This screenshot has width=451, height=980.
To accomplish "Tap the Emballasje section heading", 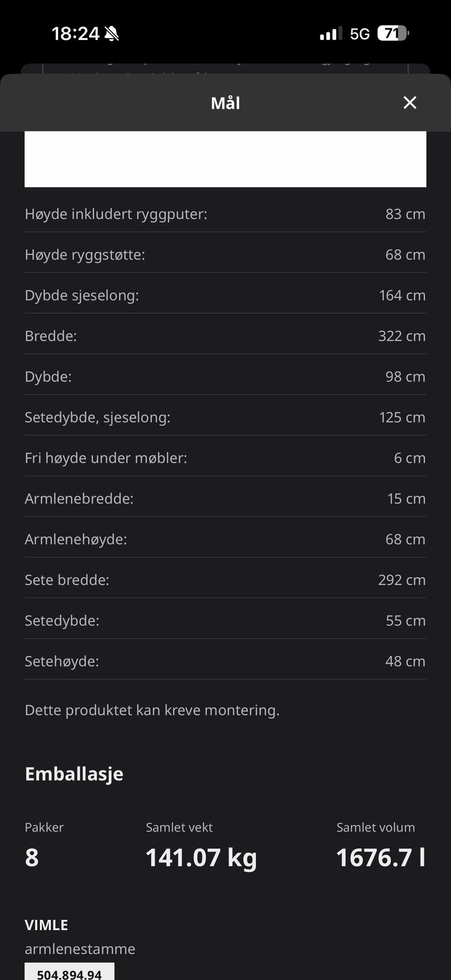I will 74,774.
